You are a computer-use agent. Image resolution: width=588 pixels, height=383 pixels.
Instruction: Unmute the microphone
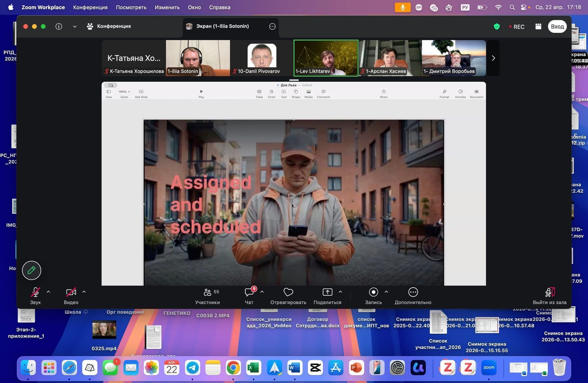tap(36, 292)
